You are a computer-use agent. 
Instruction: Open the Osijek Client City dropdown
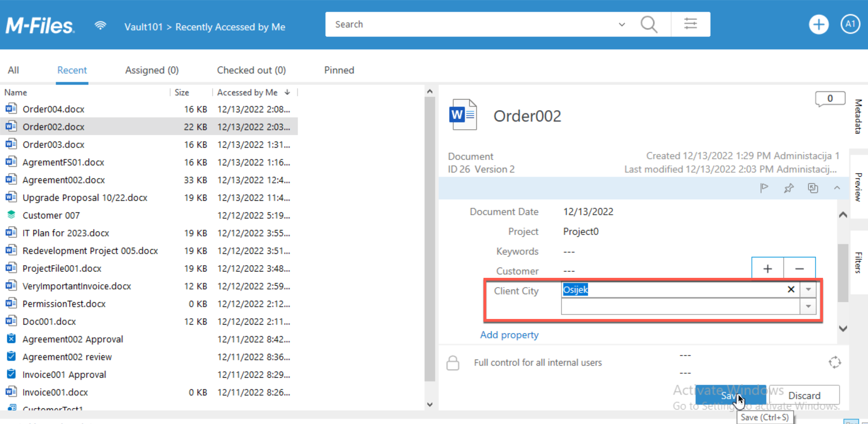click(808, 289)
